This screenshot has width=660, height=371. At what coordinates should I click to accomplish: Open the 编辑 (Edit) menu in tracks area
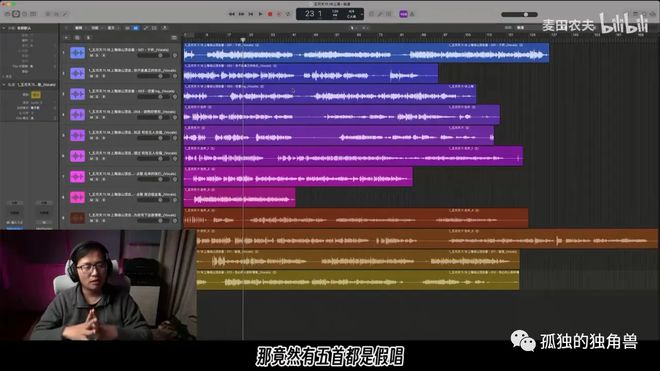pyautogui.click(x=79, y=28)
